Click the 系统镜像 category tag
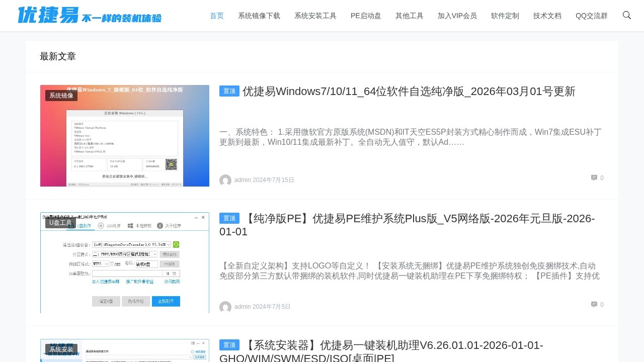This screenshot has width=644, height=362. coord(61,96)
